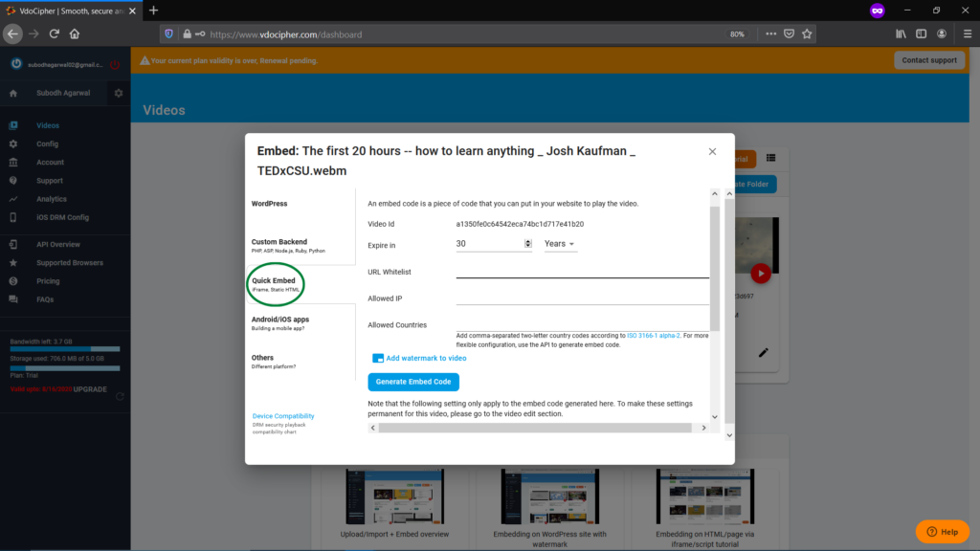980x551 pixels.
Task: Click the private browsing mask icon
Action: point(877,11)
